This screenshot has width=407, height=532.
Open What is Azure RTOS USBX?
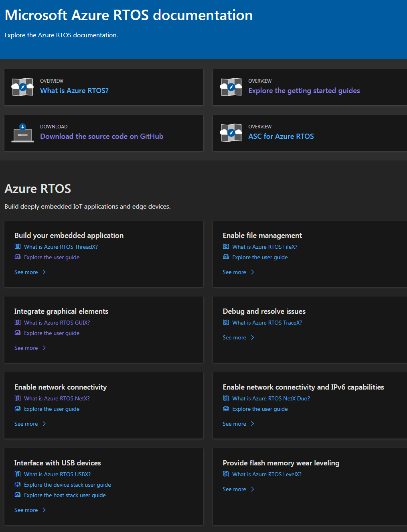coord(57,474)
